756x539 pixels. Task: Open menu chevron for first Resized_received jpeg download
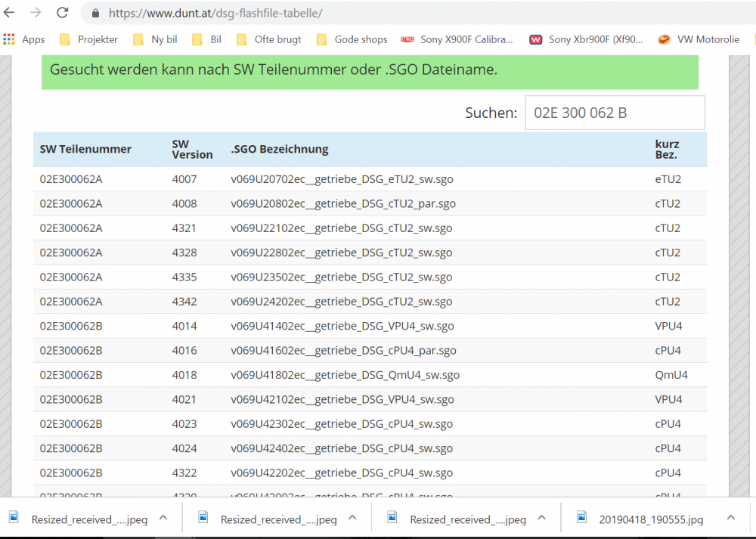coord(163,519)
